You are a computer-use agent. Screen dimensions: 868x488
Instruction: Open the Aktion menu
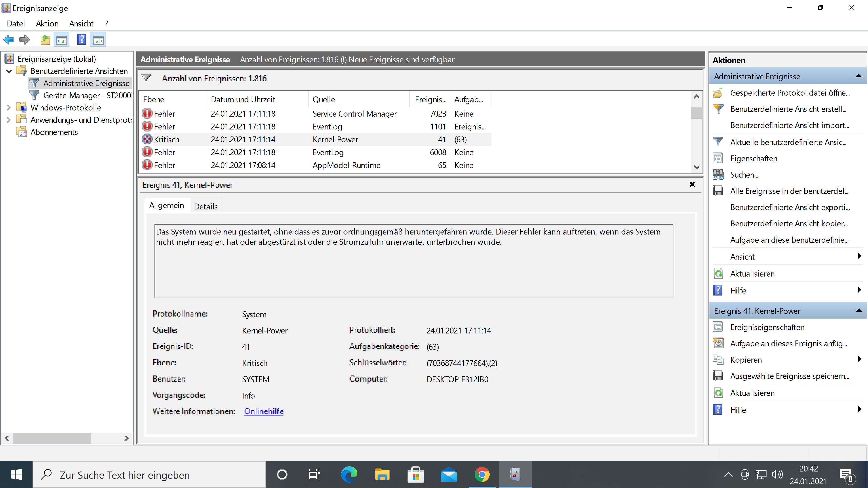[47, 23]
